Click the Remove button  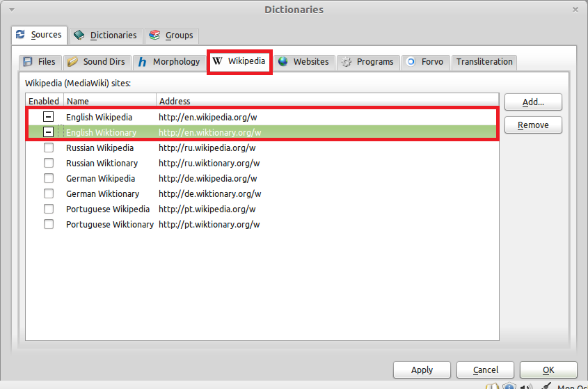point(533,125)
